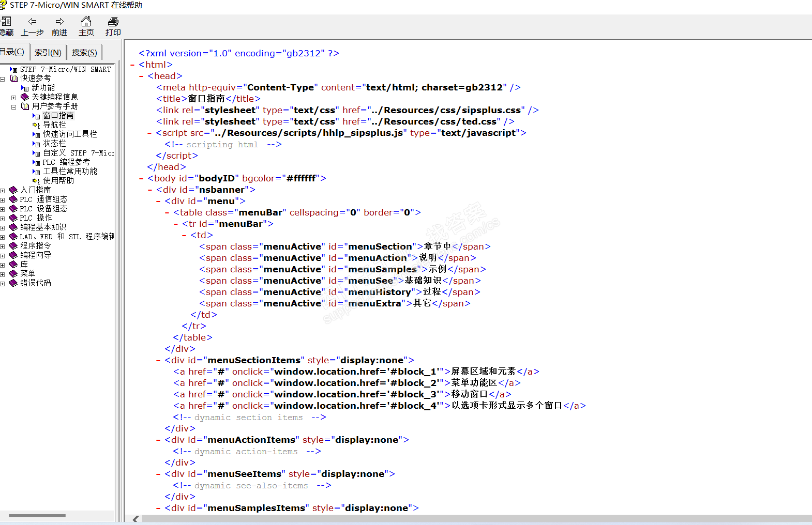Click the book icon for 编程基本知识
The image size is (812, 525).
coord(14,227)
